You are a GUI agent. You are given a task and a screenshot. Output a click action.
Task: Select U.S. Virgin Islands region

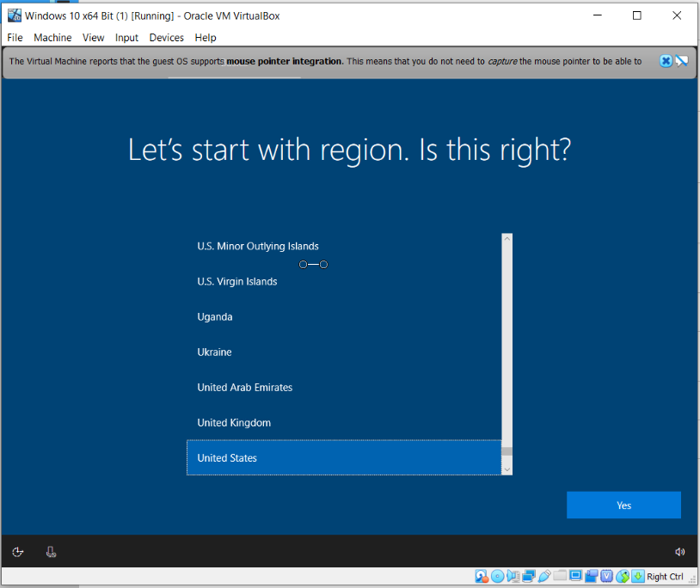pos(344,281)
